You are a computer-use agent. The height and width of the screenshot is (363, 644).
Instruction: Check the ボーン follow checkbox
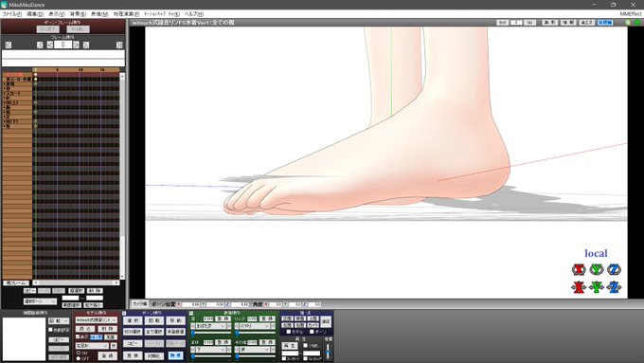pyautogui.click(x=312, y=332)
